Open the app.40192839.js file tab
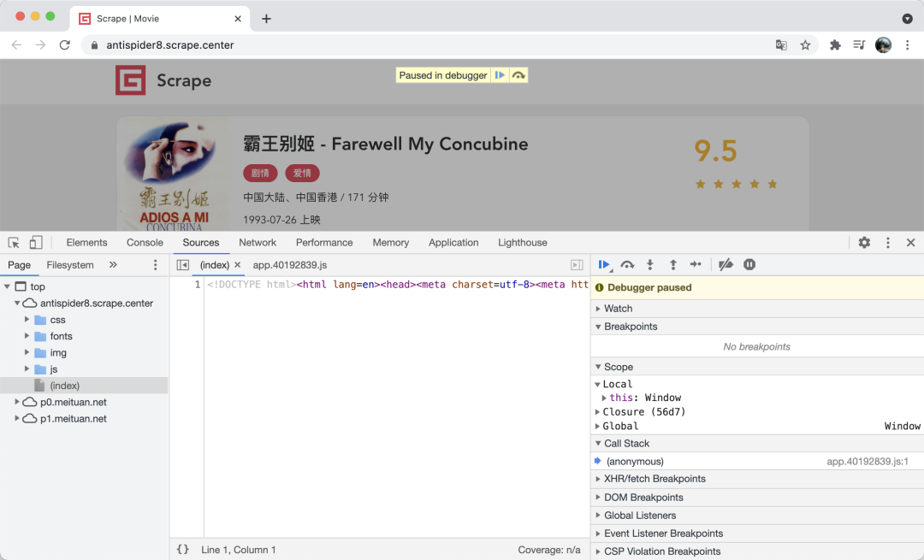This screenshot has height=560, width=924. 289,265
